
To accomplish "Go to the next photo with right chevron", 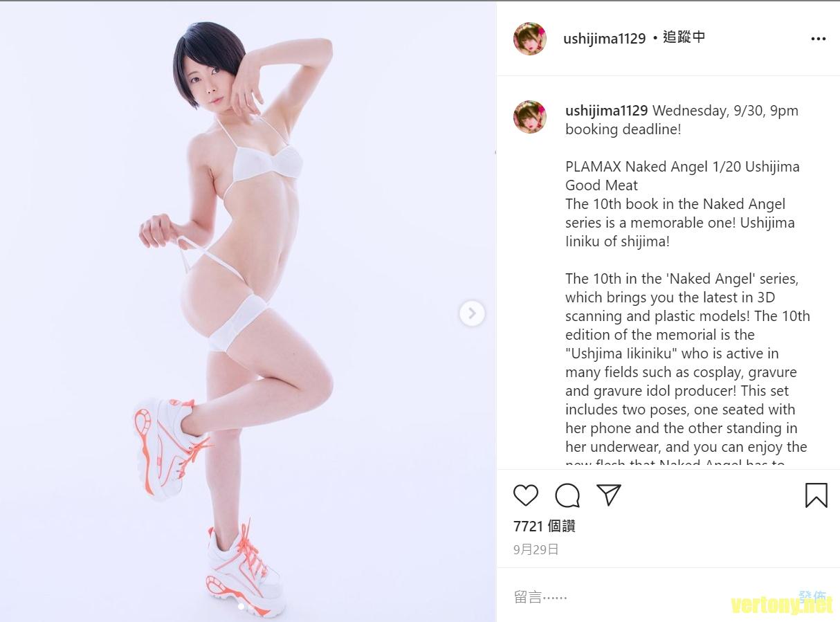I will tap(472, 313).
